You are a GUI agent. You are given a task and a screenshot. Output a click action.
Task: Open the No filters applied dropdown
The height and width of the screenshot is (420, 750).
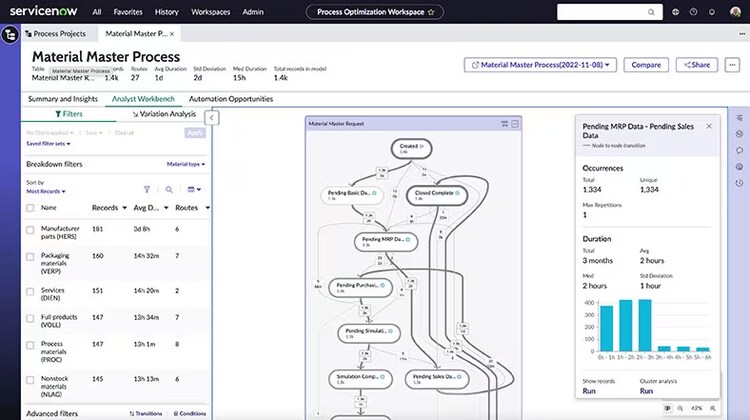[x=50, y=133]
